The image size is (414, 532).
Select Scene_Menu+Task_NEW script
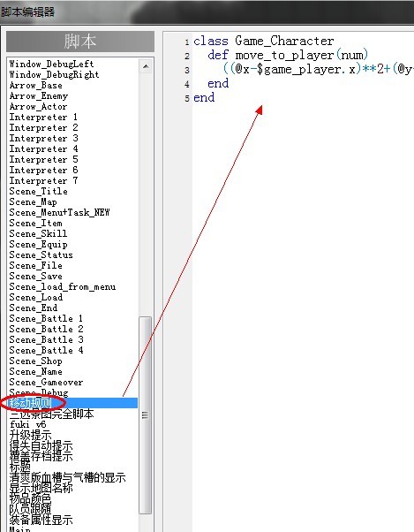pos(60,212)
